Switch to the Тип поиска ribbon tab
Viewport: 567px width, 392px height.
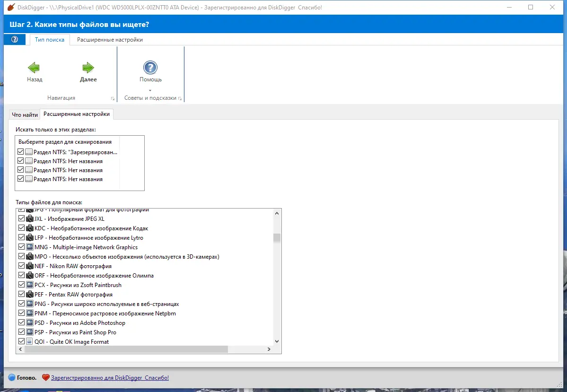50,40
